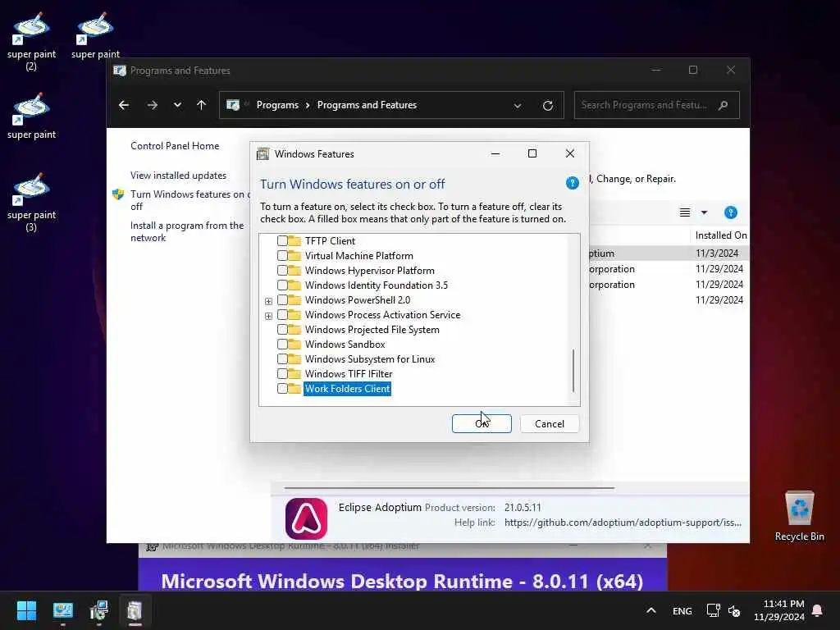Open the network status tray icon
The width and height of the screenshot is (840, 630).
coord(713,610)
